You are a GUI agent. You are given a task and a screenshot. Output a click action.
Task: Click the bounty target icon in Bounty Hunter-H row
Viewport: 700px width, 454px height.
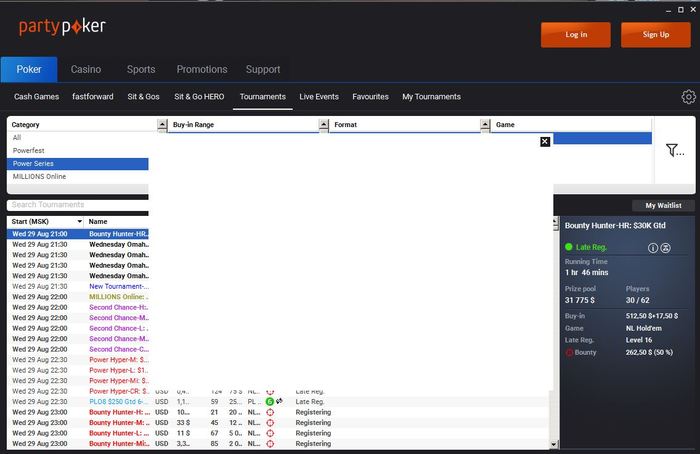(270, 412)
